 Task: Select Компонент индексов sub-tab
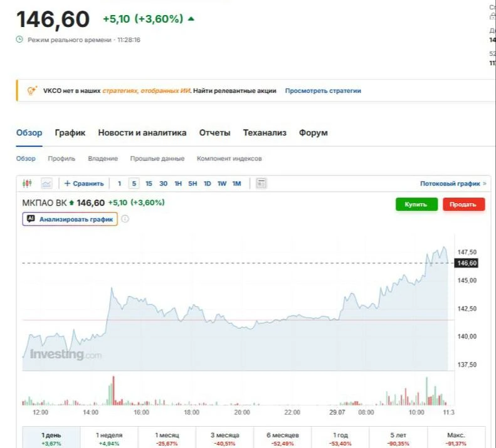click(230, 159)
